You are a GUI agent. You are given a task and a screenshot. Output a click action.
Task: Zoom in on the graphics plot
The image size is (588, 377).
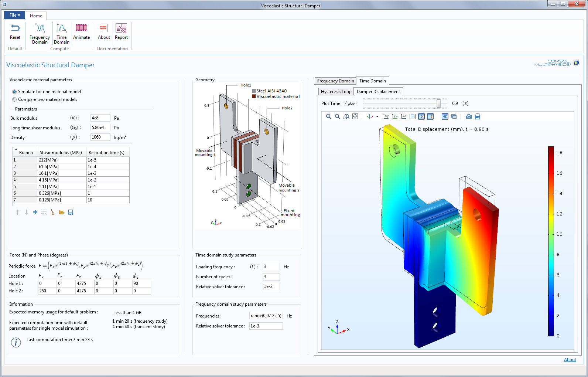(x=329, y=116)
